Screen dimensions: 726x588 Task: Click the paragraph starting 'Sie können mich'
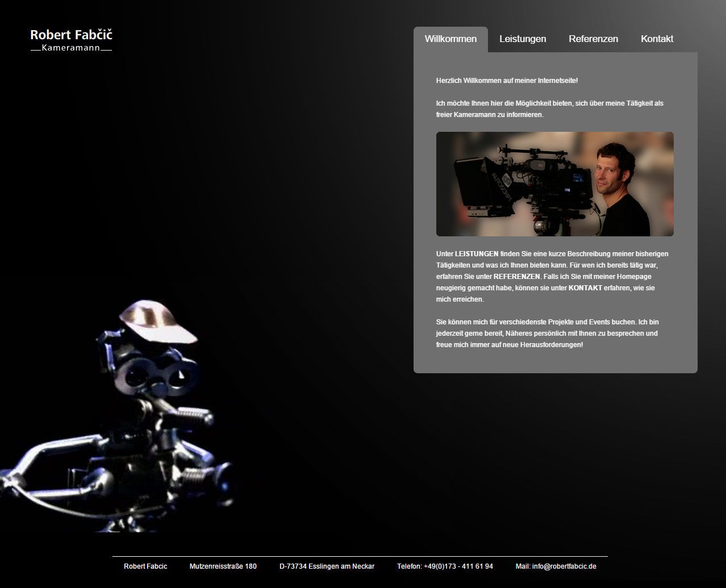547,333
